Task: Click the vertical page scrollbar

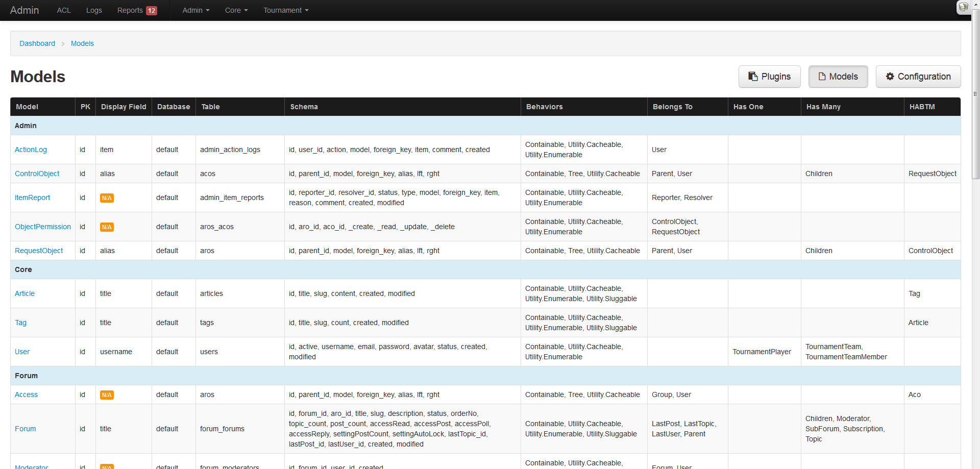Action: (975, 102)
